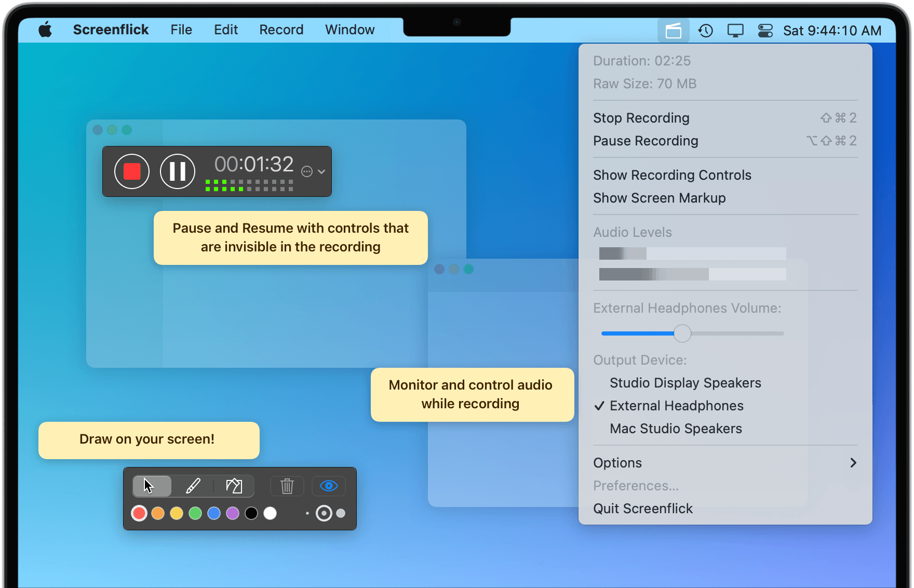Pick the orange color swatch
The height and width of the screenshot is (588, 914).
click(x=158, y=513)
